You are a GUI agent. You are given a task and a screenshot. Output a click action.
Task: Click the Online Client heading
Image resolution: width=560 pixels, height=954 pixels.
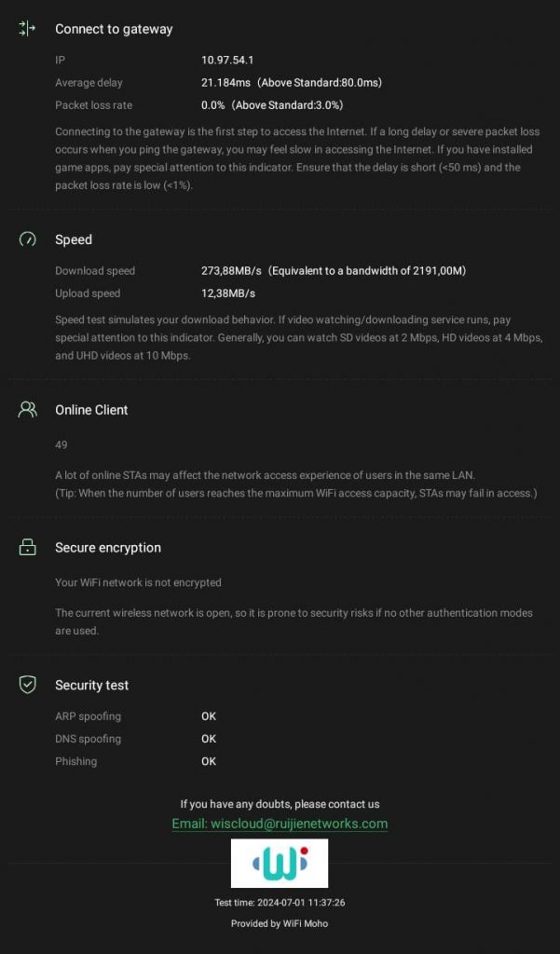[x=91, y=410]
